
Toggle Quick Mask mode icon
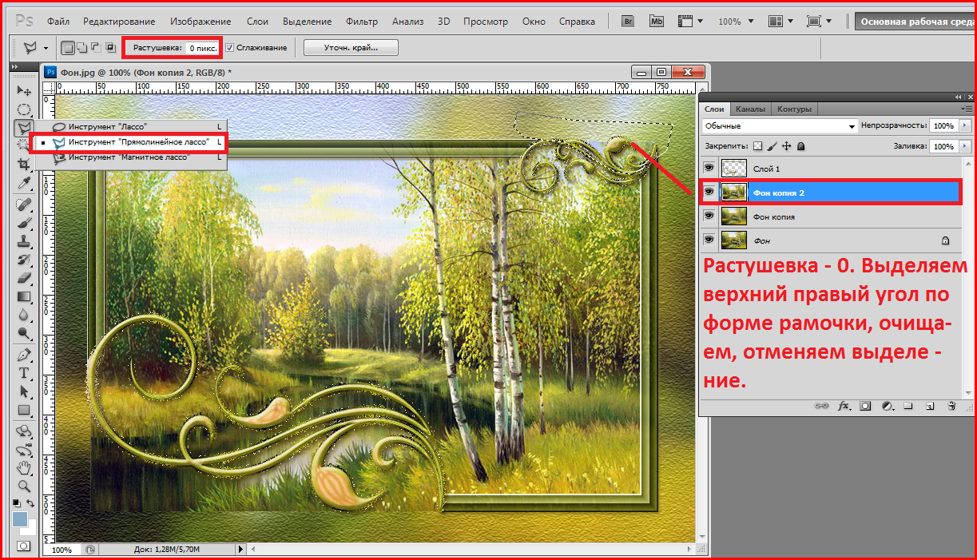[x=24, y=546]
